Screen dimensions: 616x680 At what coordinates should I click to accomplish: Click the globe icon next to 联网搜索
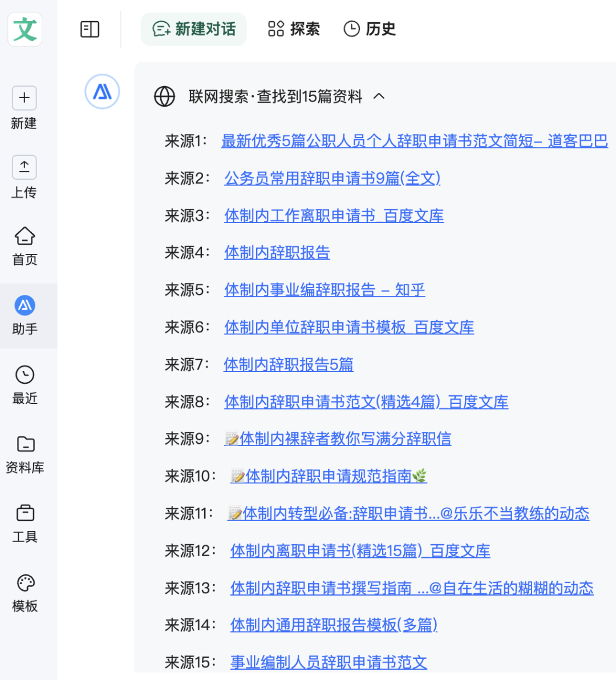164,96
